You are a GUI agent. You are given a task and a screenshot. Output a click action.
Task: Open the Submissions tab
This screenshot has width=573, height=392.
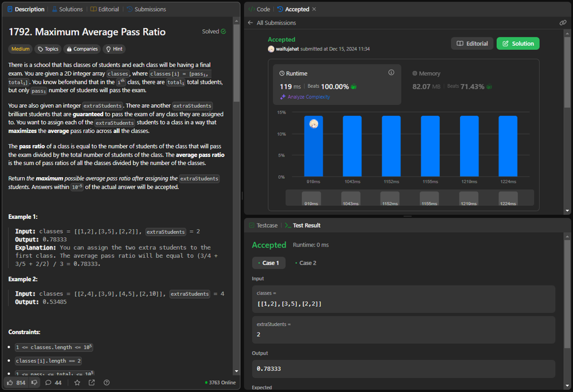[x=146, y=9]
